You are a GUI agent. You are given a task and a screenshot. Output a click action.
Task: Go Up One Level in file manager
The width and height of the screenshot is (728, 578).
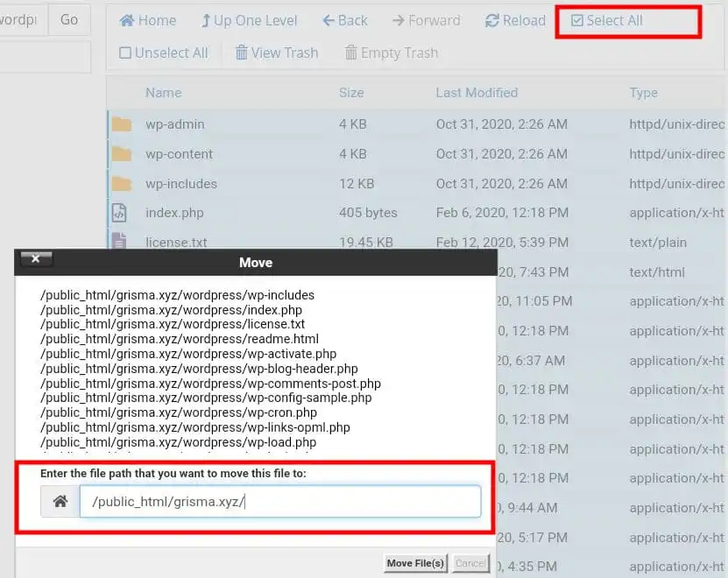click(249, 20)
